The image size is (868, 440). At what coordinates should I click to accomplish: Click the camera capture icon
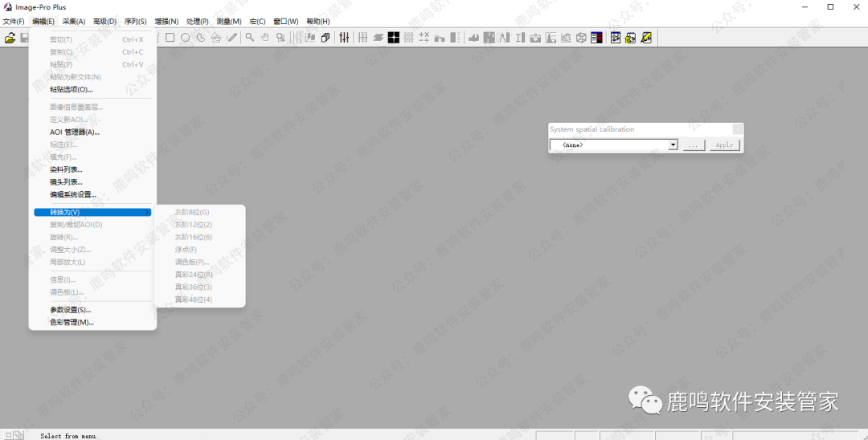[x=535, y=38]
